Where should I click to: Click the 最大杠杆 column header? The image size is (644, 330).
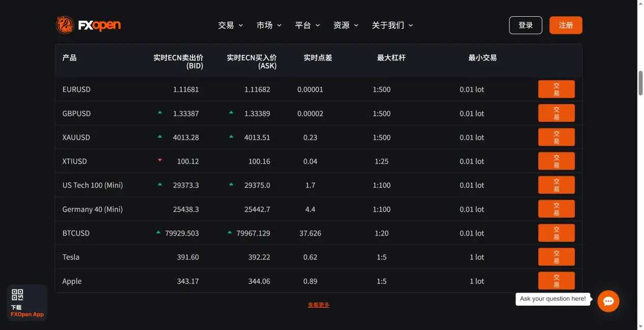click(391, 58)
